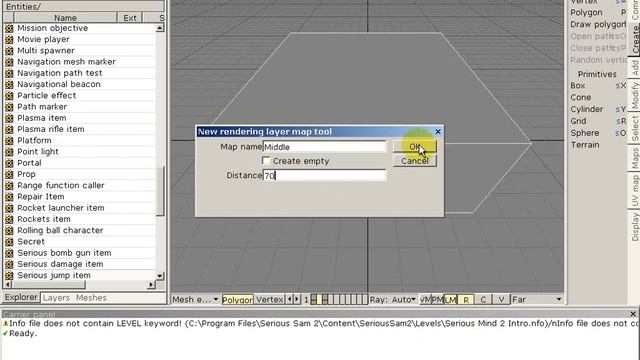Click the Range function caller entity icon
Image resolution: width=640 pixels, height=360 pixels.
pyautogui.click(x=9, y=185)
